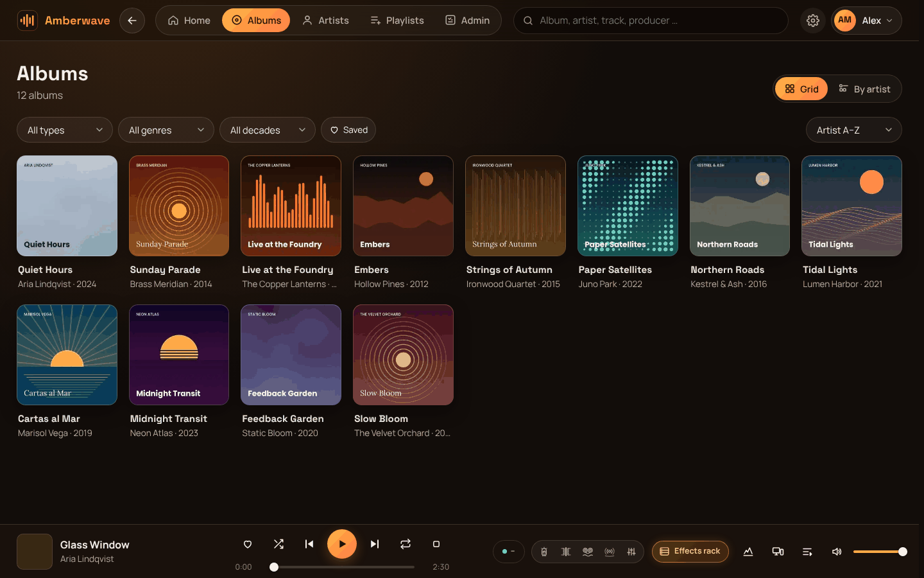Skip to next track
This screenshot has width=924, height=578.
(x=375, y=544)
